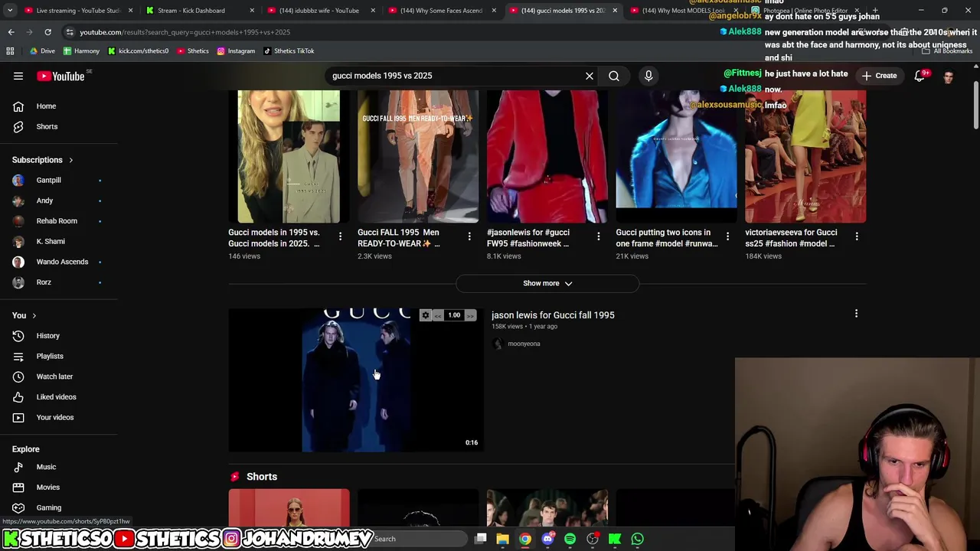Screen dimensions: 980x551
Task: Switch to 'Why Most MODELS' tab
Action: click(681, 11)
